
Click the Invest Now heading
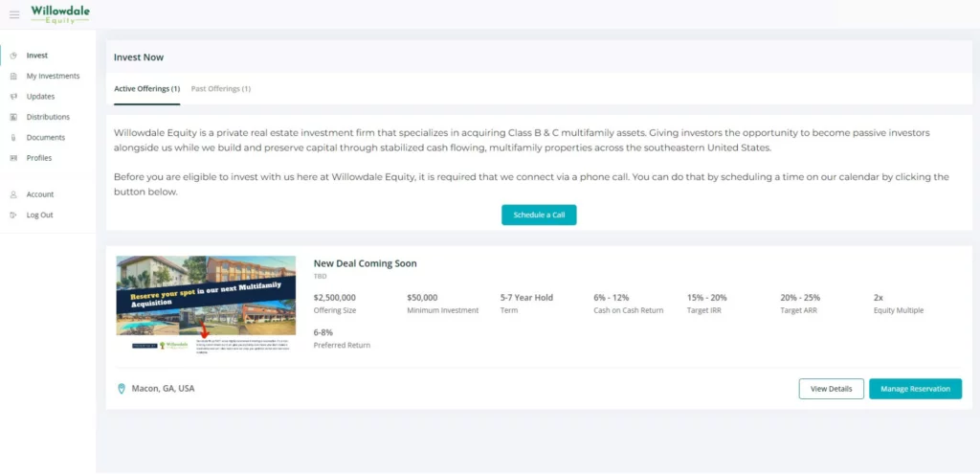[139, 57]
